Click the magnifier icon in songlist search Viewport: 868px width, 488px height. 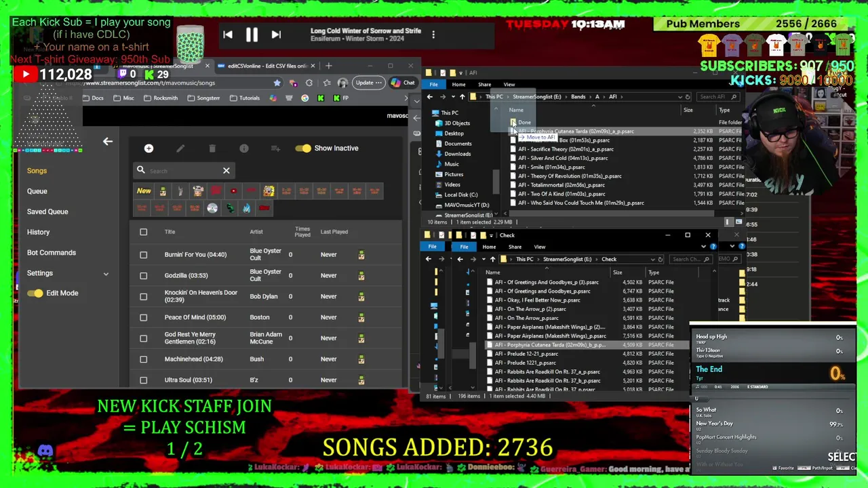pos(140,171)
